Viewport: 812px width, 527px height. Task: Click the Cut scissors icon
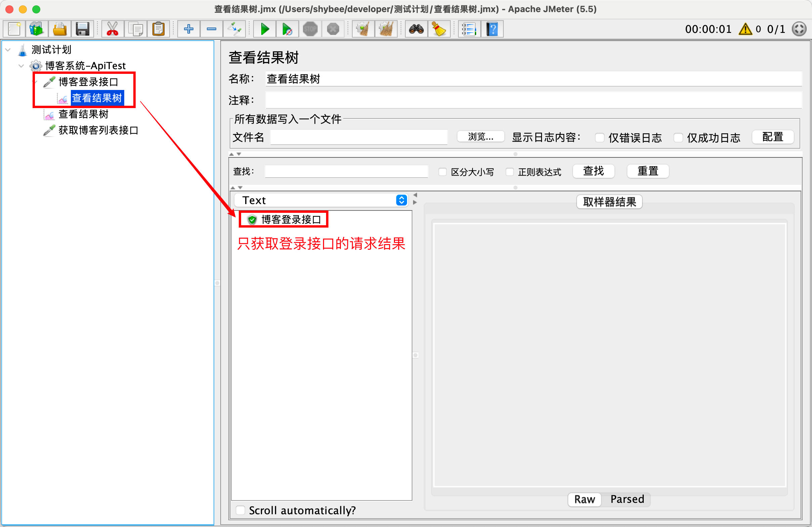tap(112, 29)
